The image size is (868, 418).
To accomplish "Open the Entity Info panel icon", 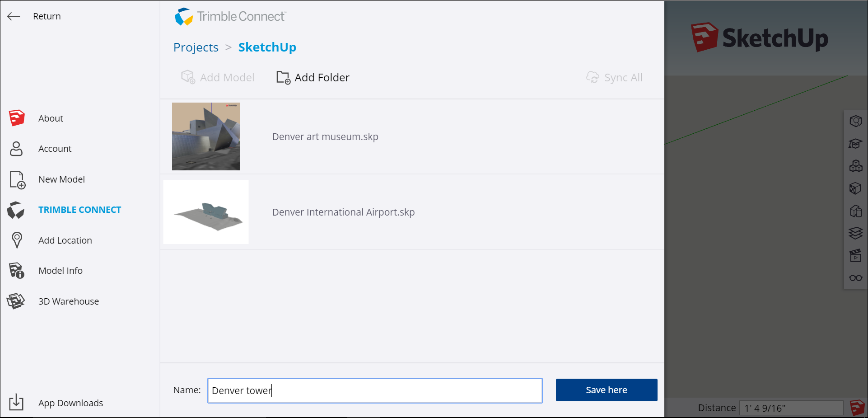I will [x=855, y=121].
